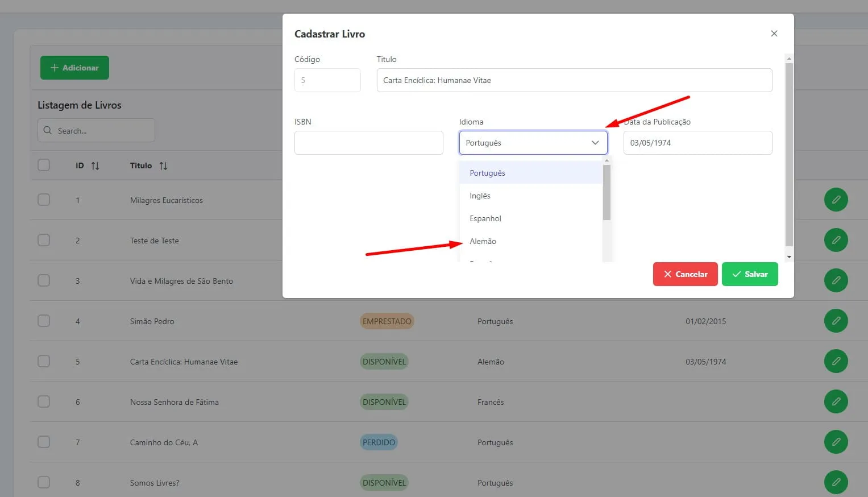This screenshot has height=497, width=868.
Task: Toggle the select-all checkbox in table header
Action: [x=44, y=165]
